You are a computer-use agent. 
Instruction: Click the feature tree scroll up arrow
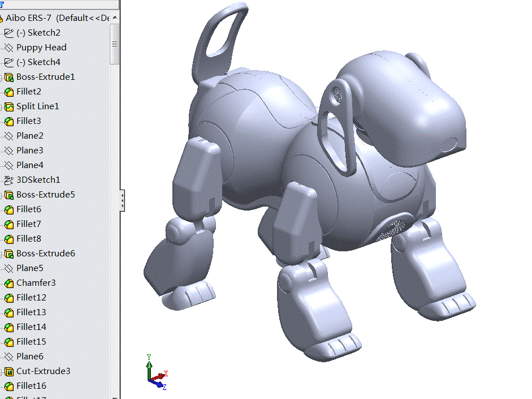pos(115,18)
